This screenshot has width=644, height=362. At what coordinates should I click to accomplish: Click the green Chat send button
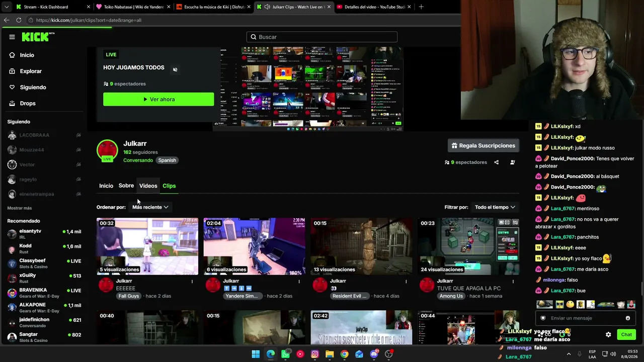click(626, 335)
